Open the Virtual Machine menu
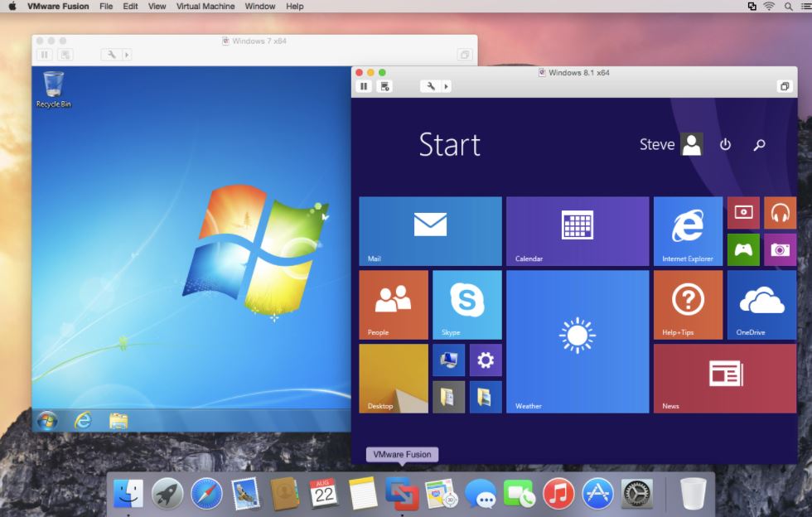This screenshot has height=517, width=812. pyautogui.click(x=205, y=7)
